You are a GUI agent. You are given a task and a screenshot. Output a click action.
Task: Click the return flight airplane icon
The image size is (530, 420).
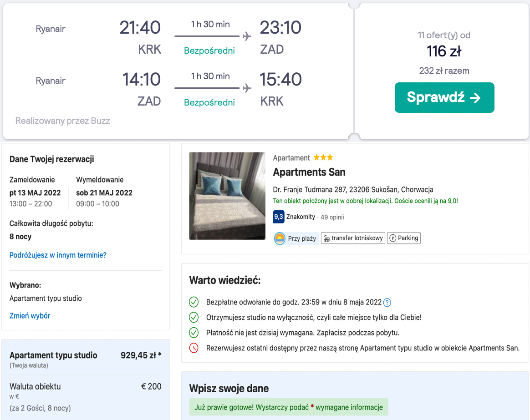click(x=247, y=88)
